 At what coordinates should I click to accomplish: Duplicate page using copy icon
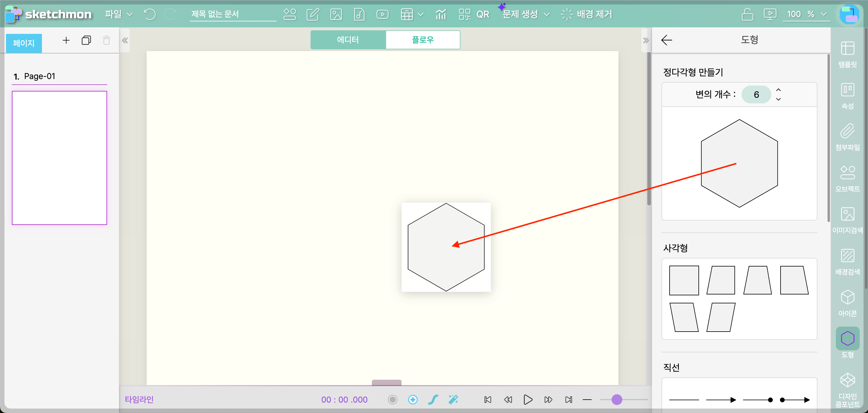click(86, 40)
